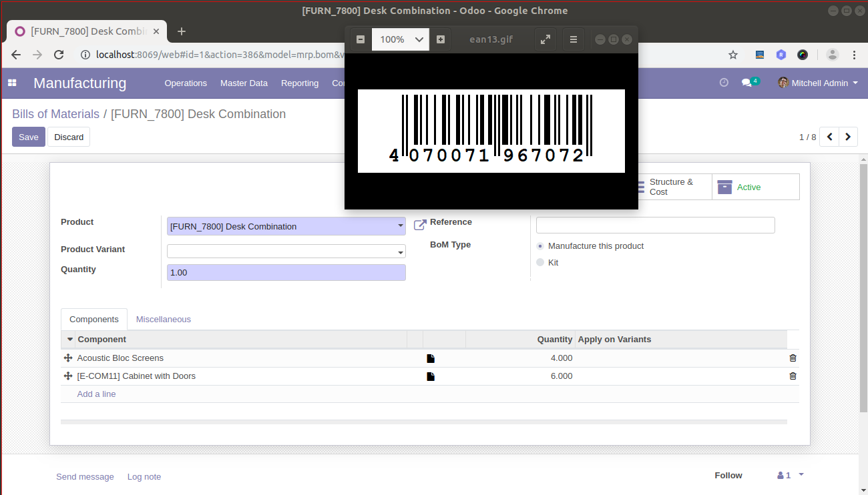Viewport: 868px width, 495px height.
Task: Click Log note in chatter
Action: point(144,477)
